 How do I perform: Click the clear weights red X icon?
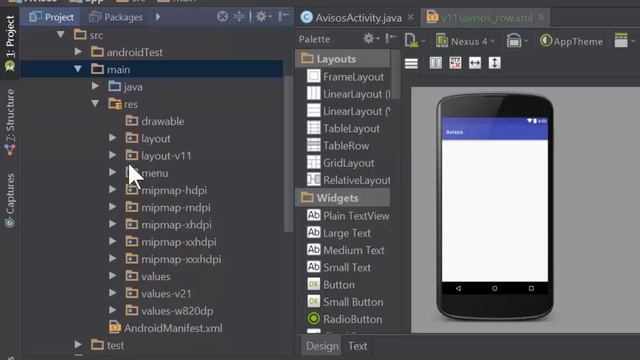(x=455, y=63)
